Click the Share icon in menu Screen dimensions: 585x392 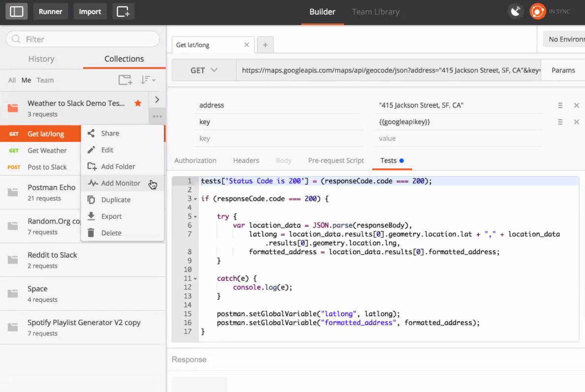pyautogui.click(x=91, y=133)
